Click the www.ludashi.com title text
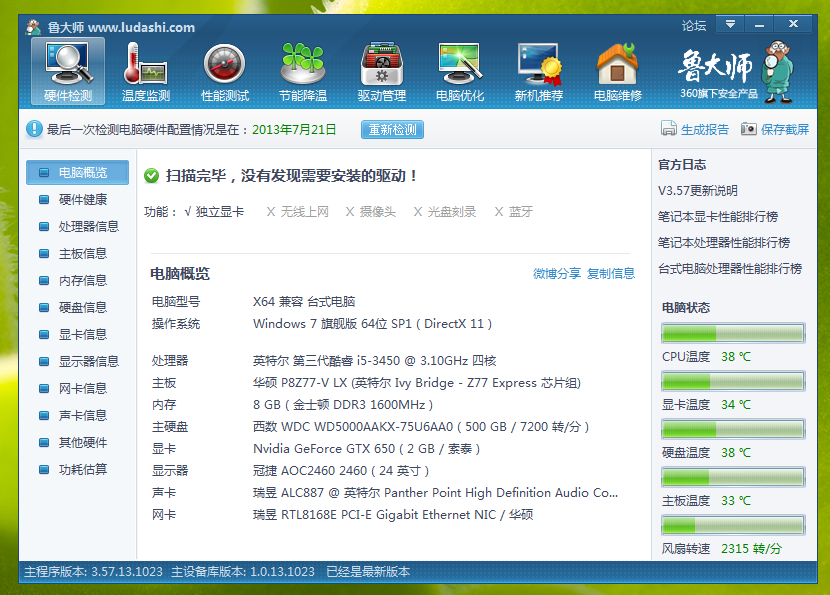This screenshot has height=595, width=830. coord(141,27)
